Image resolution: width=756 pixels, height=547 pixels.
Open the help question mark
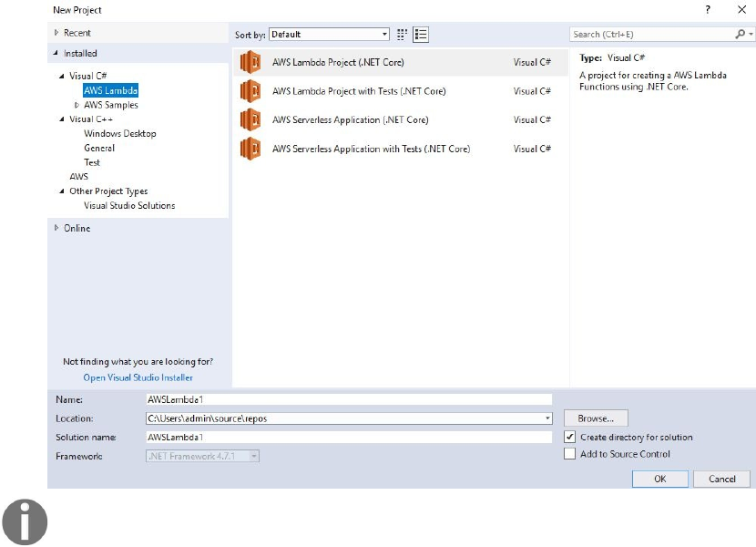pyautogui.click(x=708, y=9)
